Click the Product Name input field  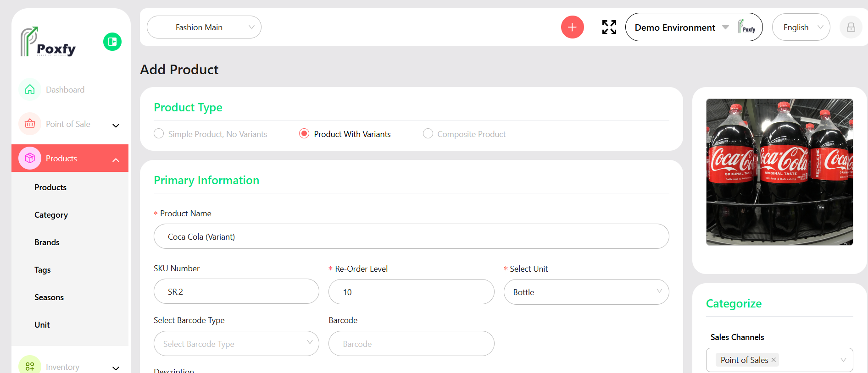[x=411, y=236]
